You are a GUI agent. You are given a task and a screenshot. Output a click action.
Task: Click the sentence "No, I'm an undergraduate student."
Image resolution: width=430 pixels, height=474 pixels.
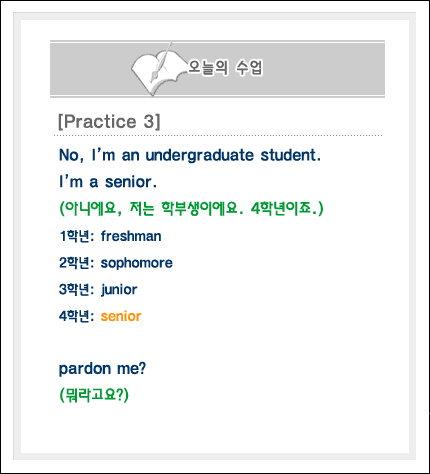point(190,155)
